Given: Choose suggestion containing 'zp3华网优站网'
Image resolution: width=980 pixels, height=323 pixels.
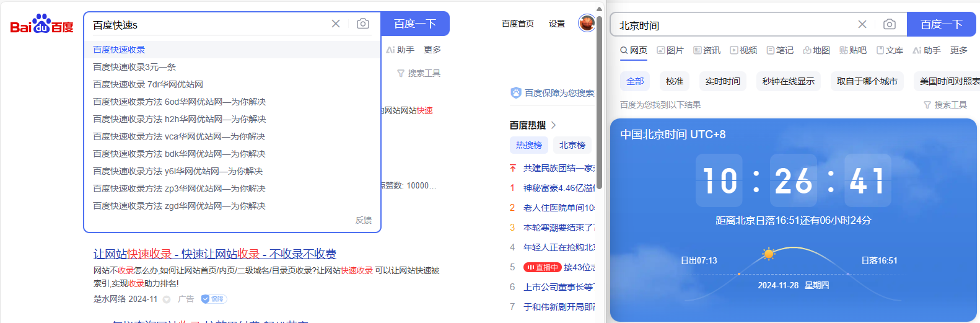Looking at the screenshot, I should pos(232,188).
